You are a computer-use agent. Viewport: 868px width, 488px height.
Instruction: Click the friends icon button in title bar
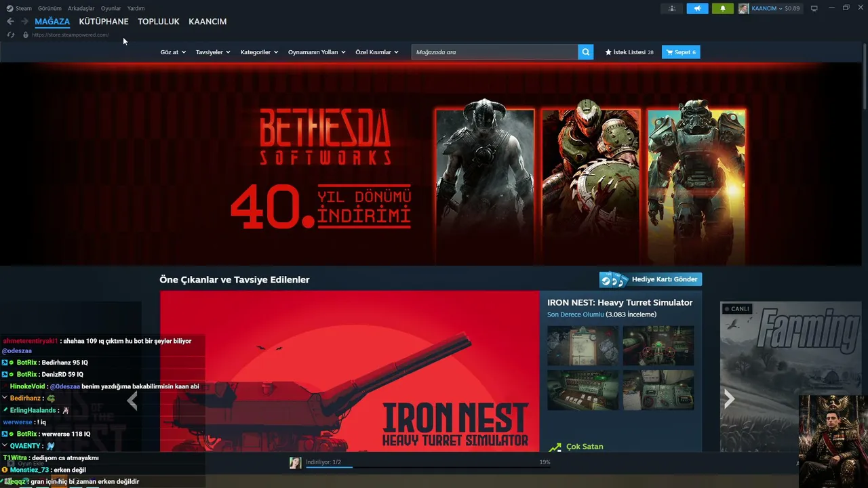pos(671,8)
